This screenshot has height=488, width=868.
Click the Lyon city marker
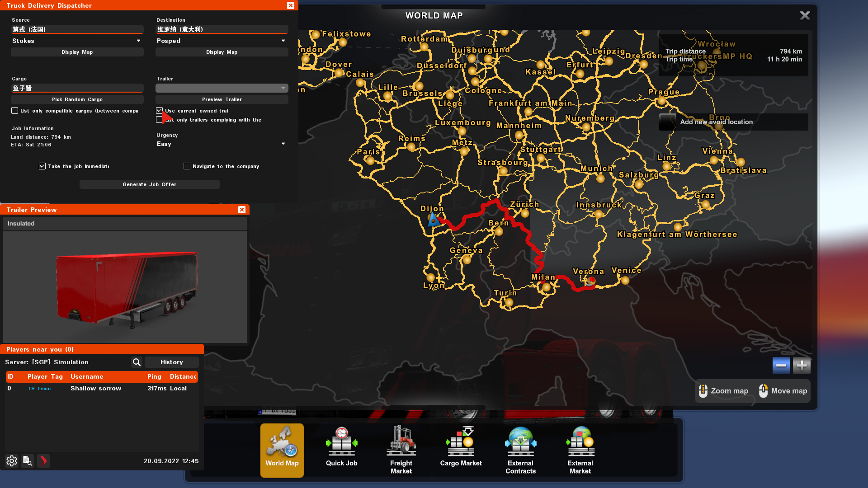tap(430, 277)
